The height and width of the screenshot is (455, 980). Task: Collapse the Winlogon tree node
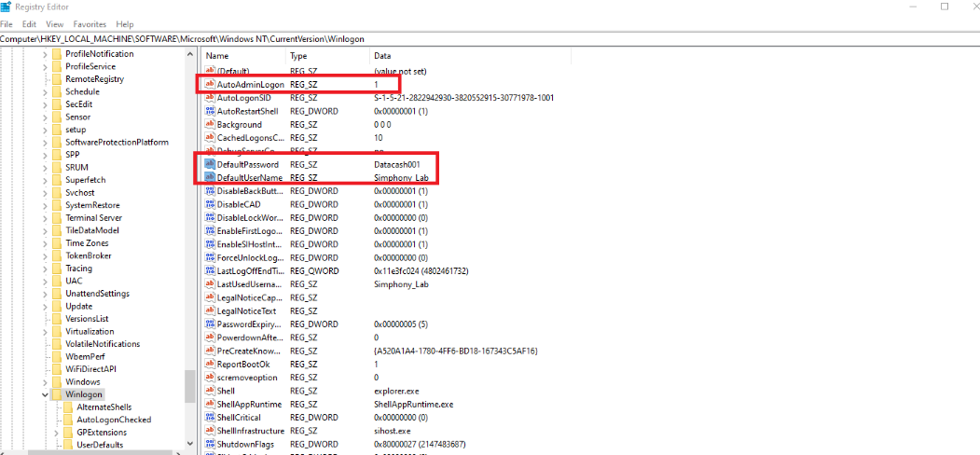[45, 394]
